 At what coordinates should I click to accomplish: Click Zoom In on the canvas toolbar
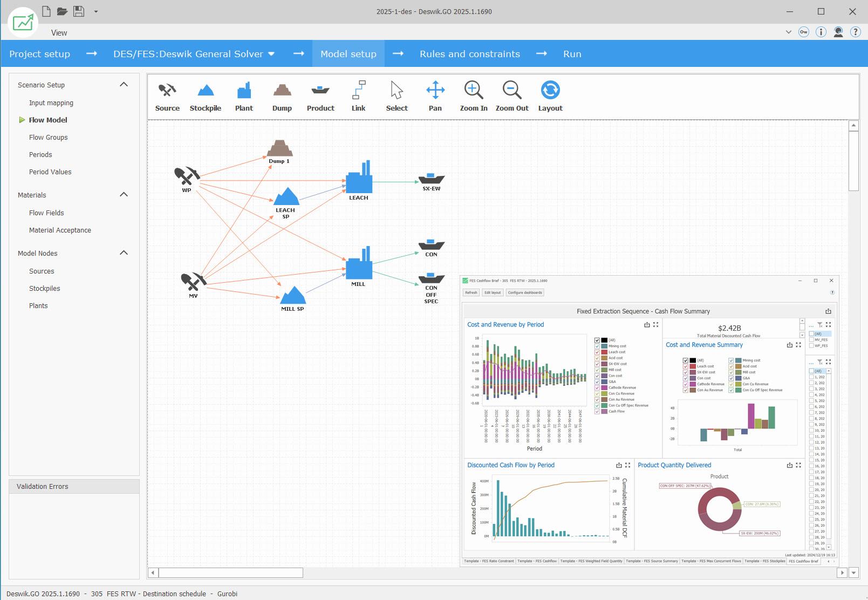coord(474,97)
